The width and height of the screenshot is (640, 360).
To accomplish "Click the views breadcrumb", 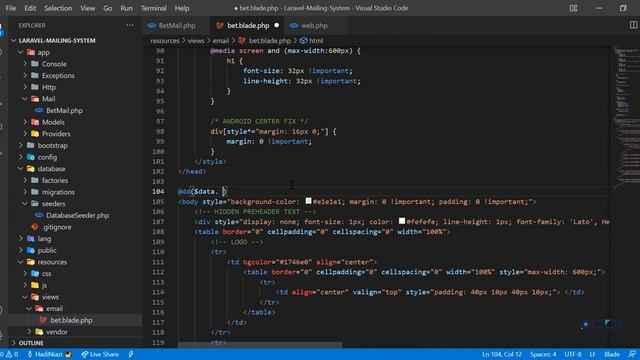I will point(196,40).
